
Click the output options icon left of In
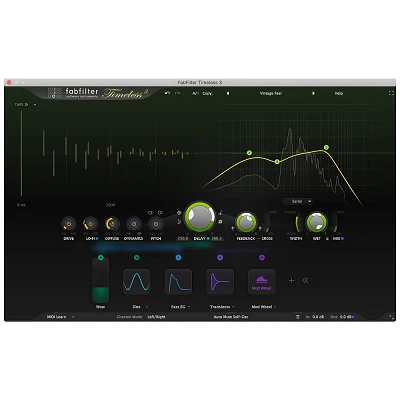[298, 317]
